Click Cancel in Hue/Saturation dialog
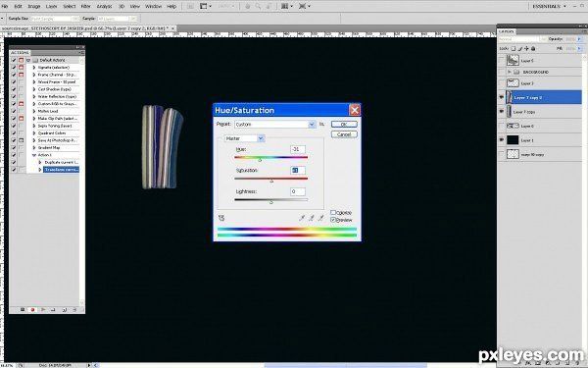The height and width of the screenshot is (368, 588). pos(344,134)
